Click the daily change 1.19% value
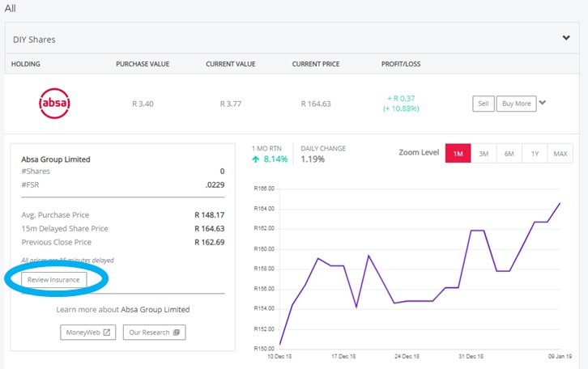588x369 pixels. (x=313, y=159)
